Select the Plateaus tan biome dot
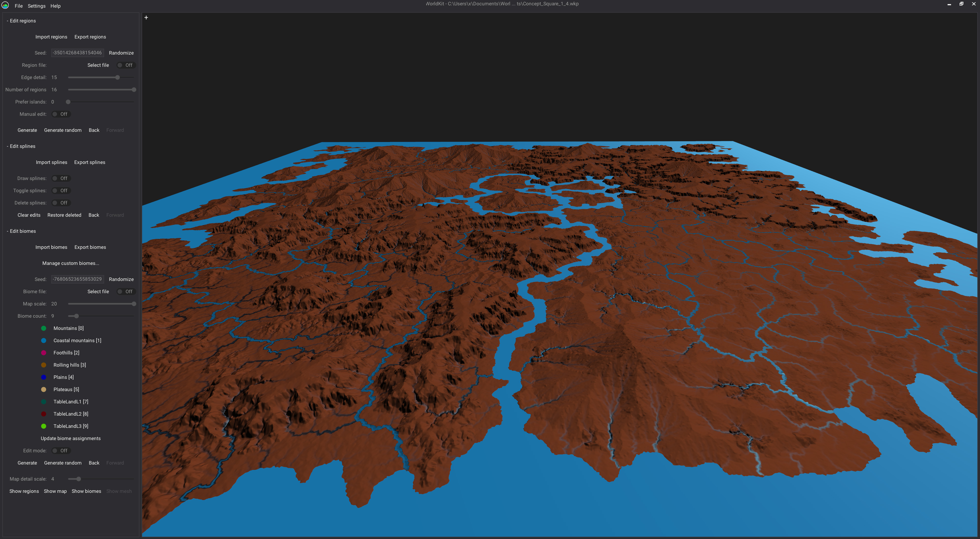 pos(44,389)
